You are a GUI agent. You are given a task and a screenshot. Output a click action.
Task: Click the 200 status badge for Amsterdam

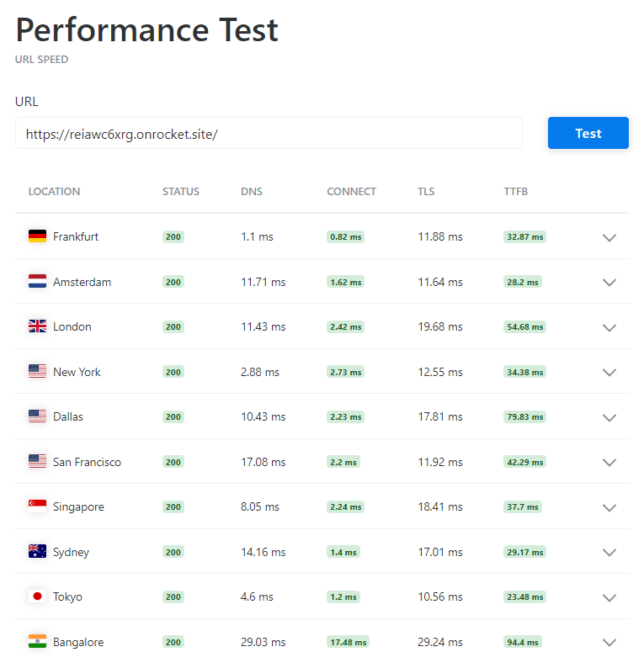[173, 282]
